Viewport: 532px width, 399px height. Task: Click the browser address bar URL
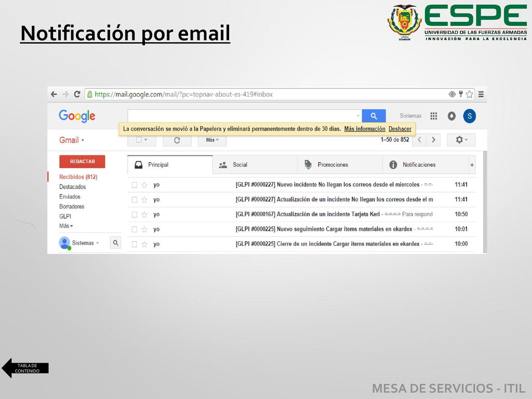(x=183, y=95)
